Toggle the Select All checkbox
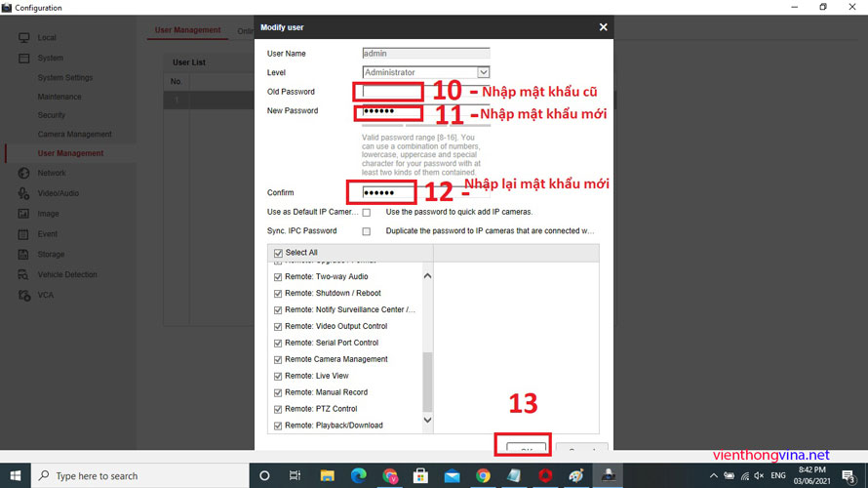This screenshot has height=488, width=868. tap(278, 253)
